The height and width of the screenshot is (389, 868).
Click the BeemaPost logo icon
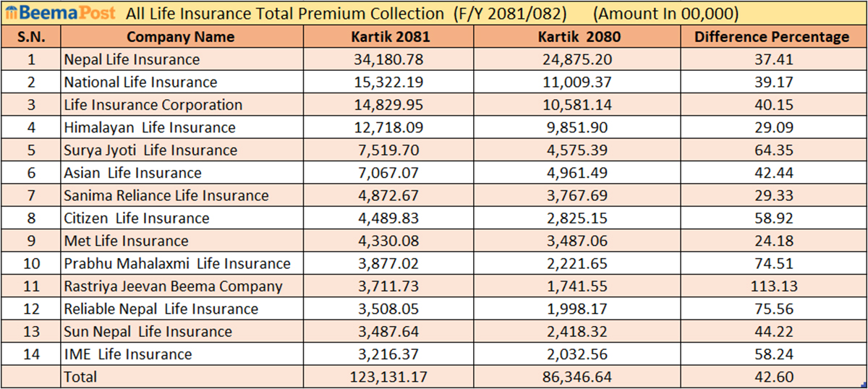12,14
